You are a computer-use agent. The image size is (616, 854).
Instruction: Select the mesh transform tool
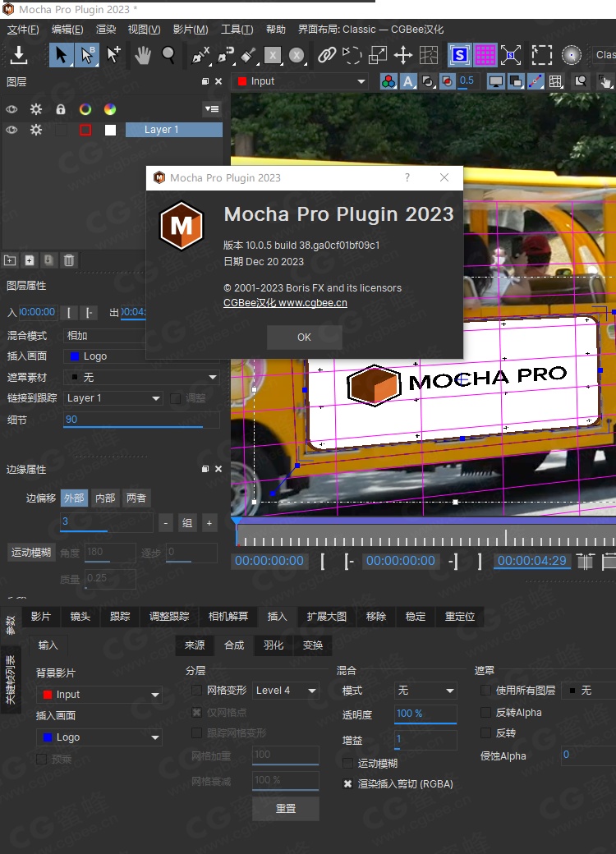pos(429,55)
